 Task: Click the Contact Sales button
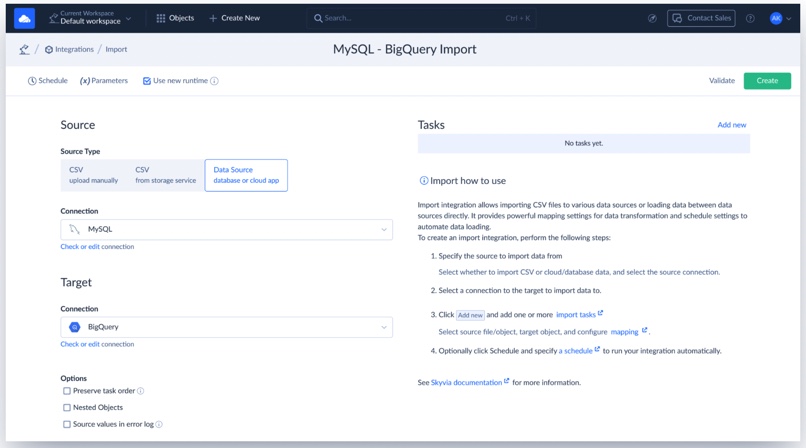[x=701, y=18]
